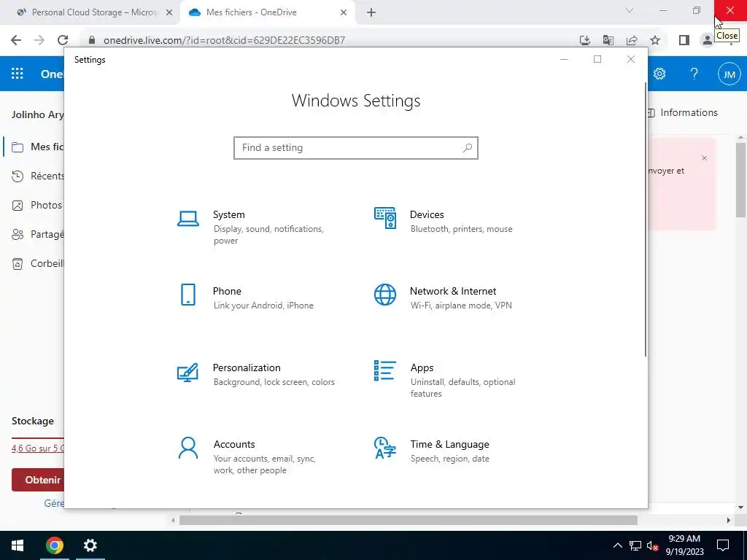
Task: Click Find a setting search box
Action: point(356,147)
